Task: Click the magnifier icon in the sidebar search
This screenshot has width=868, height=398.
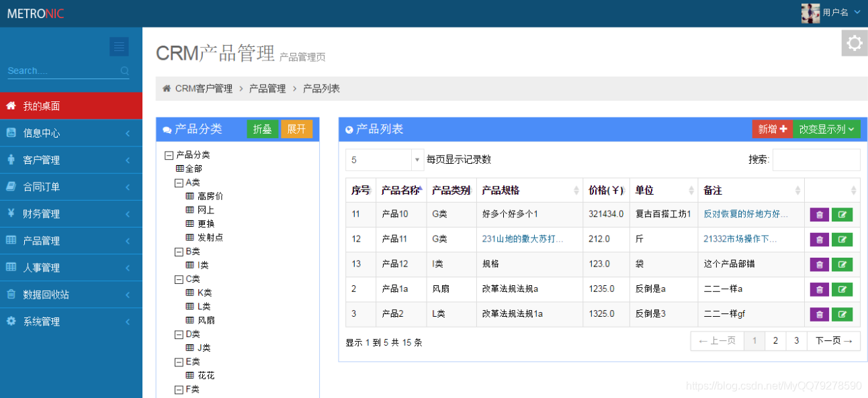Action: pos(124,70)
